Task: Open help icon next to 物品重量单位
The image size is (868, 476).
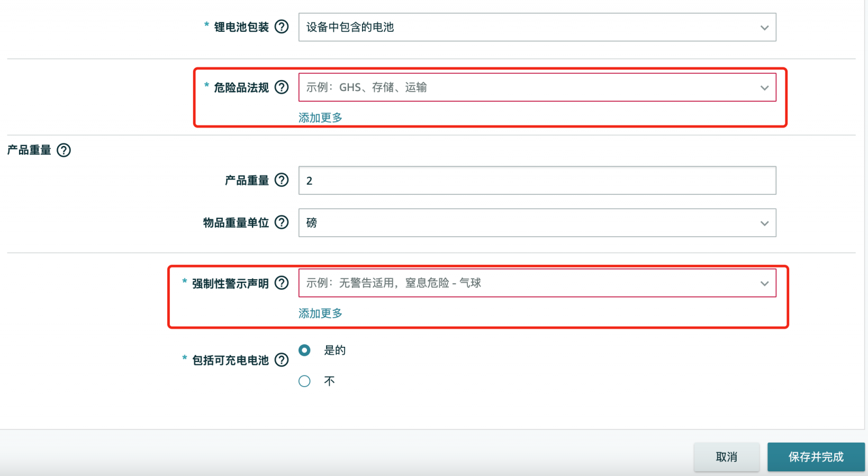Action: pyautogui.click(x=282, y=222)
